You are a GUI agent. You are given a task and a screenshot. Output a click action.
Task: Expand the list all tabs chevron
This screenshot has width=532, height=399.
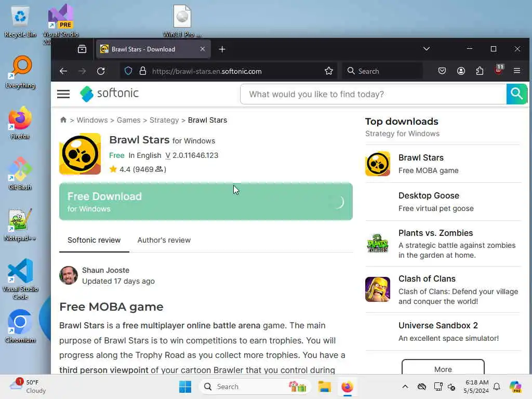(x=427, y=49)
